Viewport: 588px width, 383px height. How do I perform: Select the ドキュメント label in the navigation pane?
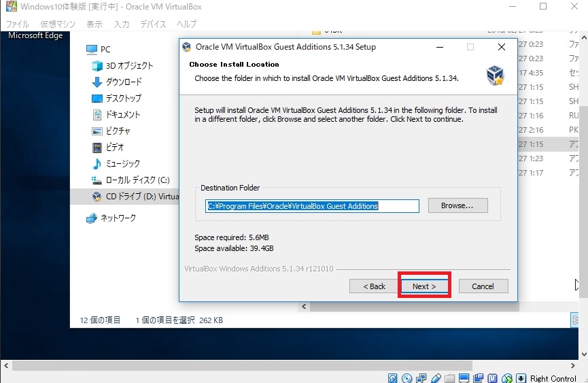click(x=122, y=114)
